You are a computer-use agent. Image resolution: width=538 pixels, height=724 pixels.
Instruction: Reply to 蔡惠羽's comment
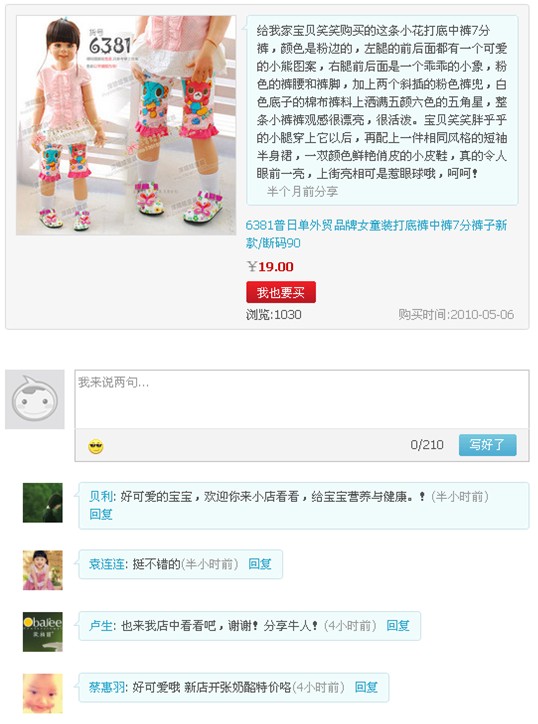point(366,687)
